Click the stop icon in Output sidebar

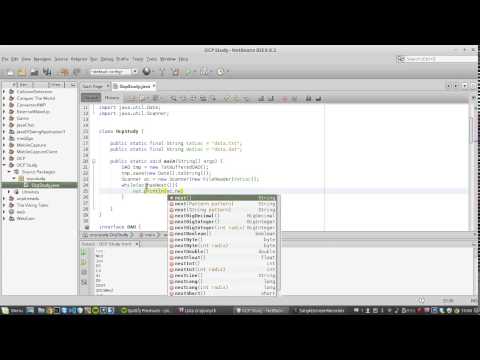[84, 272]
